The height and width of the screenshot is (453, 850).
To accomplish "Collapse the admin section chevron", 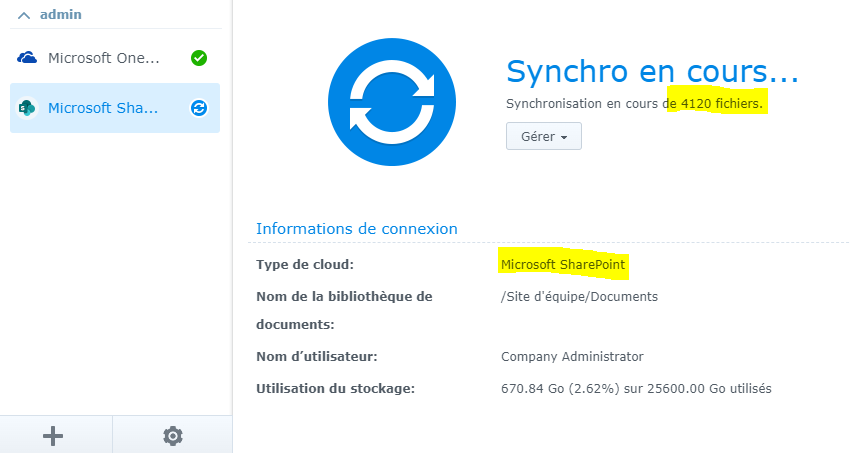I will [x=24, y=15].
